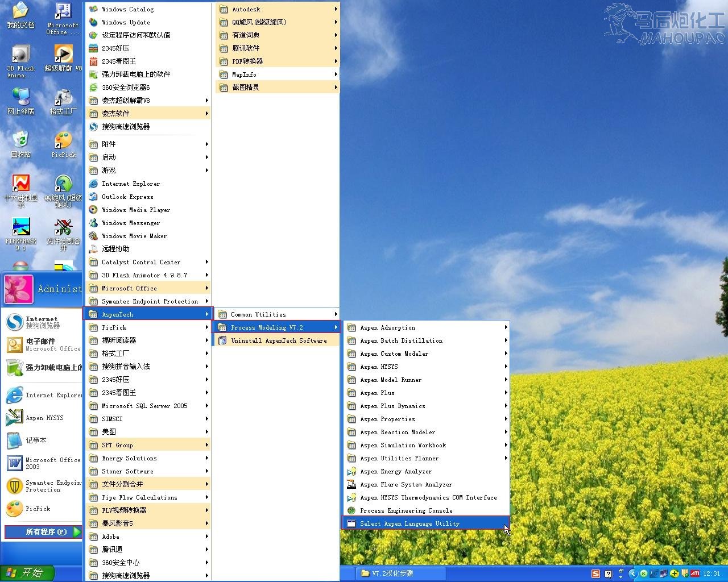Open the 回收站 recycle bin icon
The image size is (728, 582).
[20, 144]
